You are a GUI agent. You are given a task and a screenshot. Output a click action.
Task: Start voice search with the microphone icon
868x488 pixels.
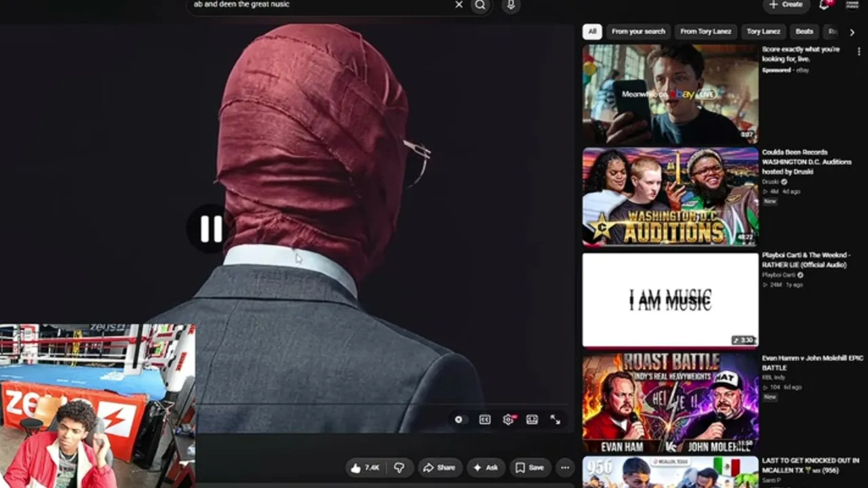(x=511, y=5)
